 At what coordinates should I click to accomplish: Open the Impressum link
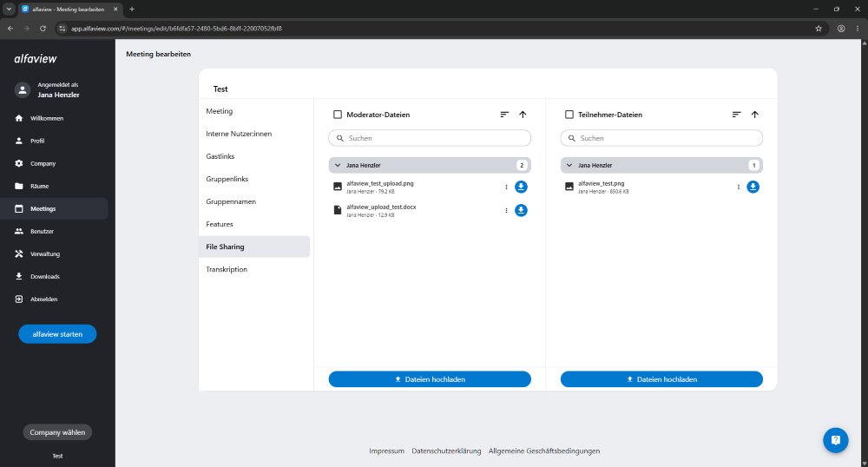(386, 451)
